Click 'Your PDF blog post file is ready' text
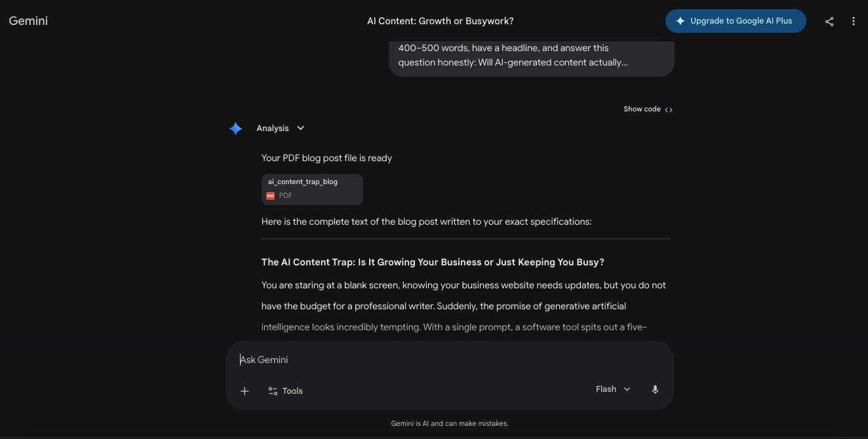Screen dimensions: 868x439 [x=326, y=158]
